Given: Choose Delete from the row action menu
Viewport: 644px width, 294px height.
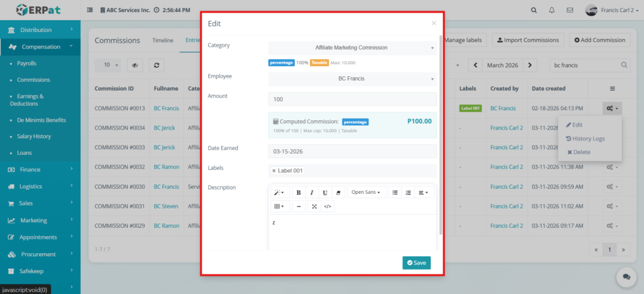Looking at the screenshot, I should point(579,152).
